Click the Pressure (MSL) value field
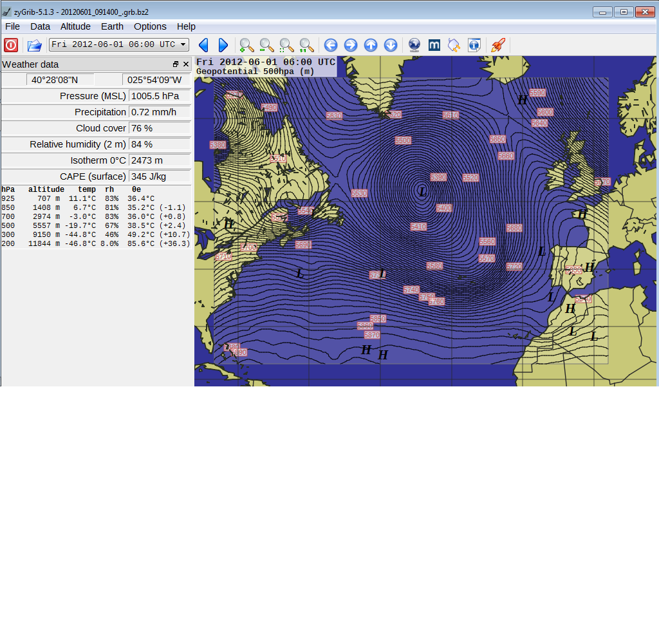The height and width of the screenshot is (644, 659). (x=160, y=96)
